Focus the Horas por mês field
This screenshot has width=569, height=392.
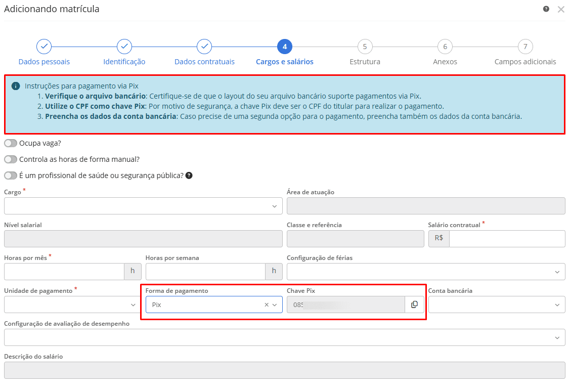coord(64,272)
